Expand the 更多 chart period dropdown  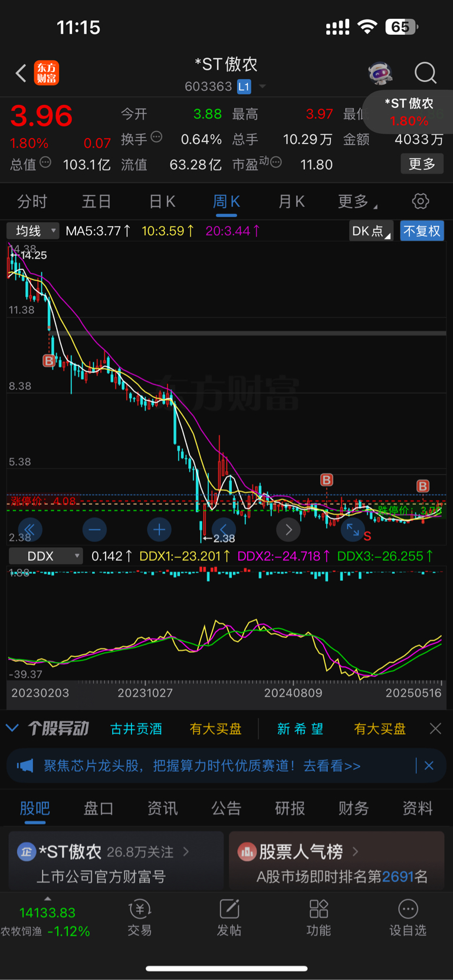(357, 202)
